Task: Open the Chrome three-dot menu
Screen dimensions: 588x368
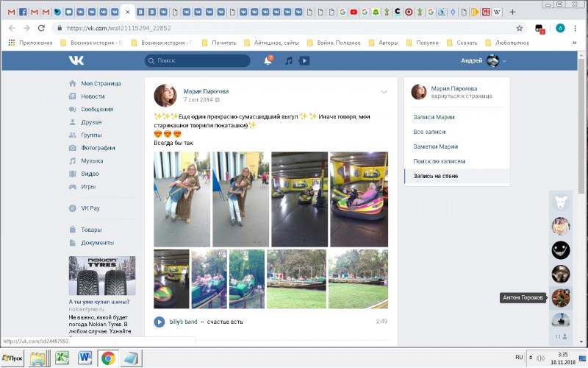Action: [x=577, y=28]
